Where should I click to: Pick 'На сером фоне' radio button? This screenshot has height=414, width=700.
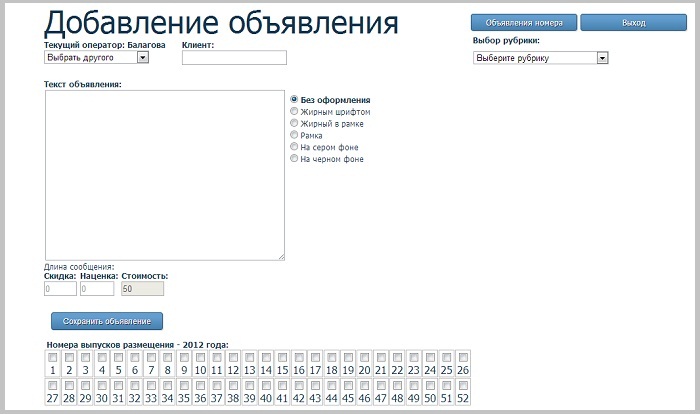click(294, 146)
